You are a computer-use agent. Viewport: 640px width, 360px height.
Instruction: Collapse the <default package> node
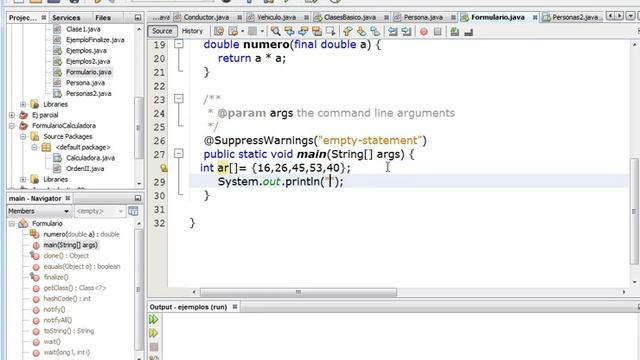tap(34, 147)
